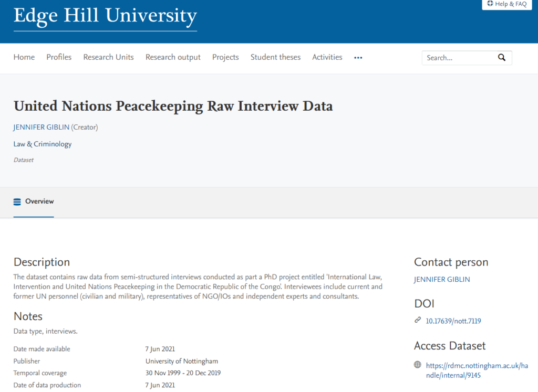Click the Edge Hill University logo

pos(105,17)
